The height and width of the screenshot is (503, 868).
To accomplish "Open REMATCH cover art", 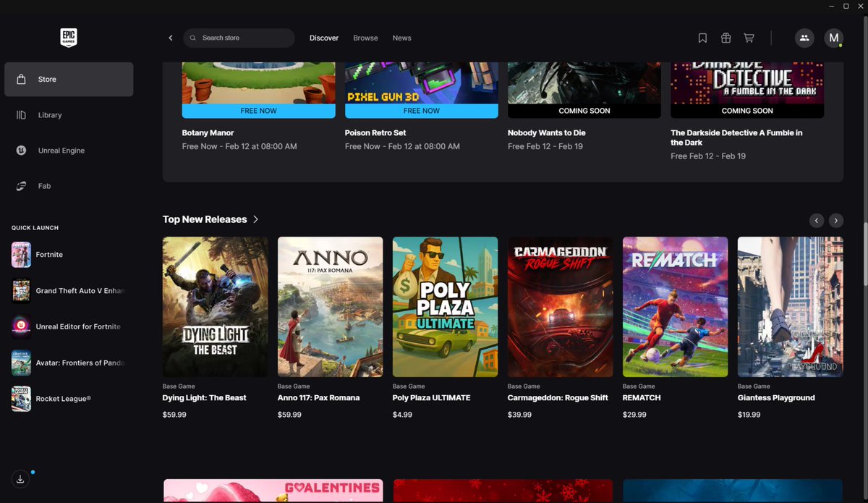I will tap(676, 307).
